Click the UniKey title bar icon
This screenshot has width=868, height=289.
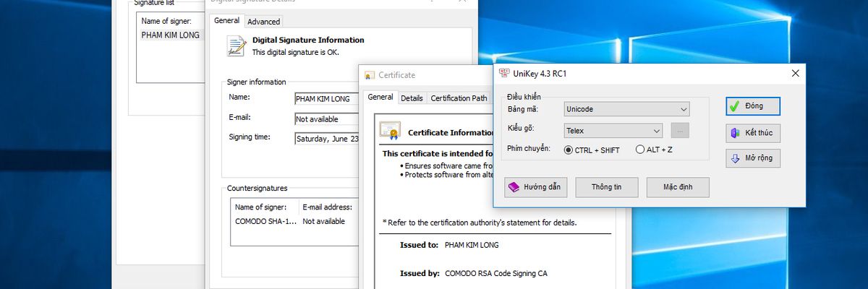pos(504,73)
